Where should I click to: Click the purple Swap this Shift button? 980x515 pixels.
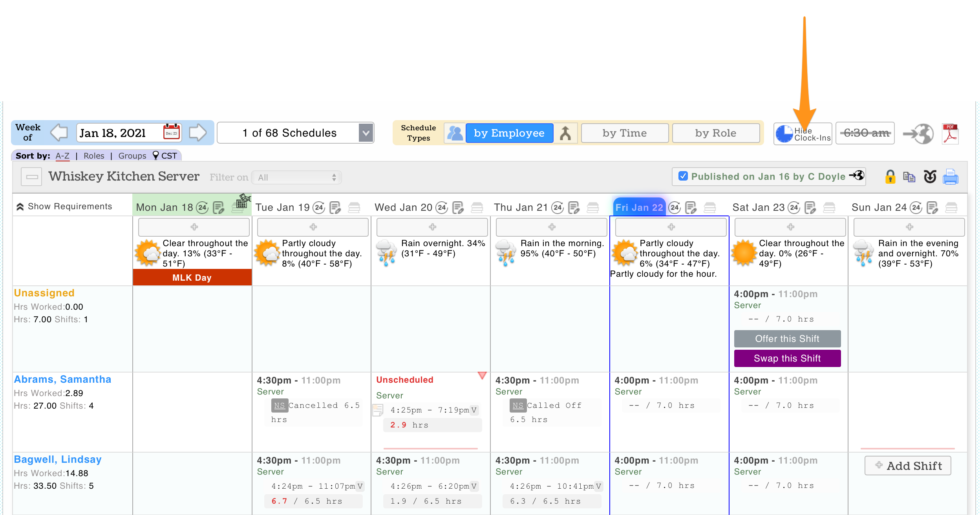pyautogui.click(x=787, y=358)
